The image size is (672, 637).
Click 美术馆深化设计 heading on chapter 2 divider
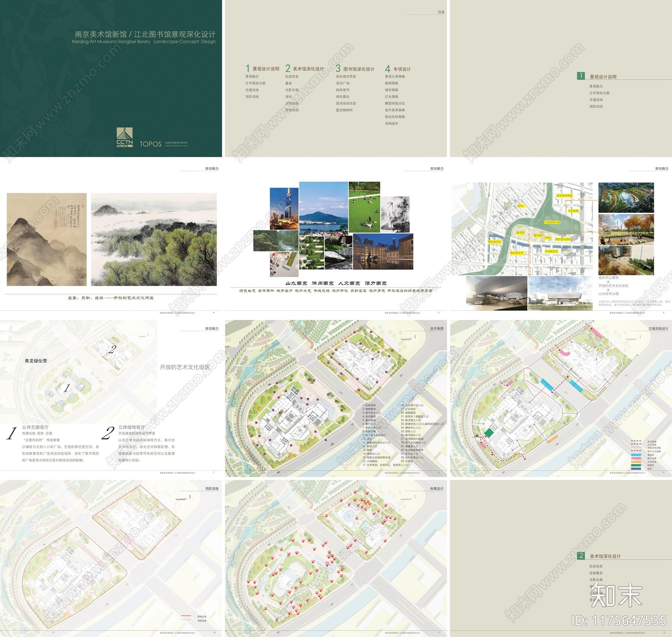pyautogui.click(x=605, y=556)
